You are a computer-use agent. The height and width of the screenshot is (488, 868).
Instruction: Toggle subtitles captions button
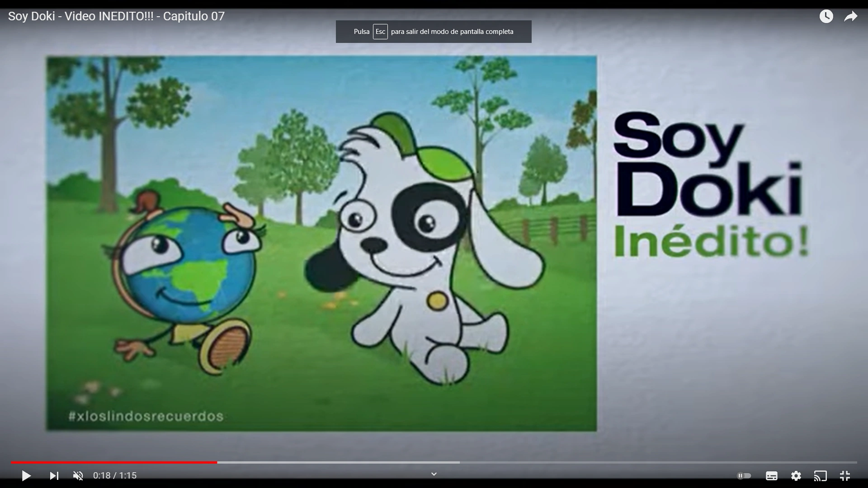pos(771,475)
